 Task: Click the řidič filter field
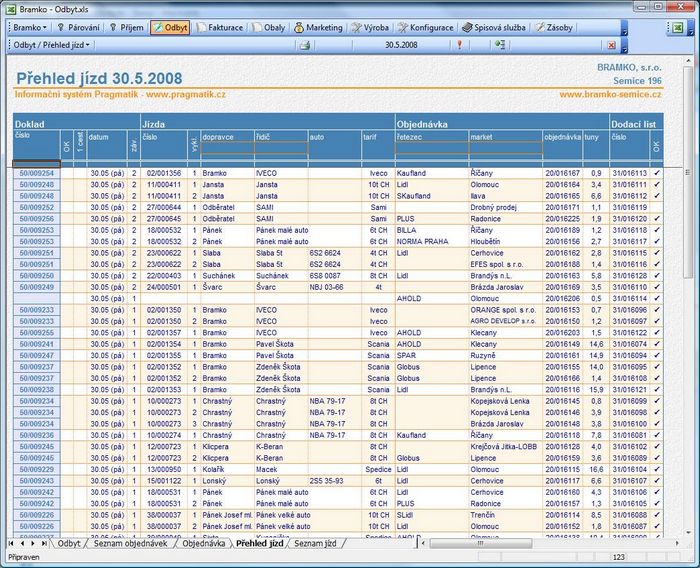click(x=281, y=148)
